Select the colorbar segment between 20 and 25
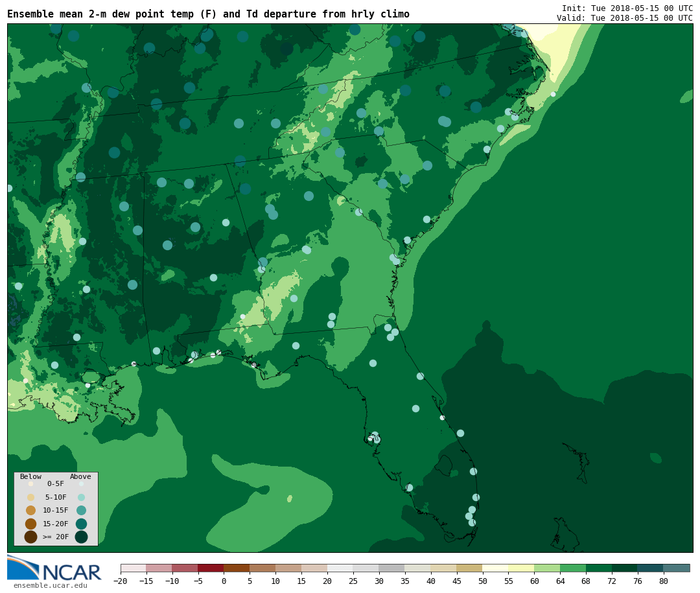The height and width of the screenshot is (593, 700). pyautogui.click(x=341, y=568)
